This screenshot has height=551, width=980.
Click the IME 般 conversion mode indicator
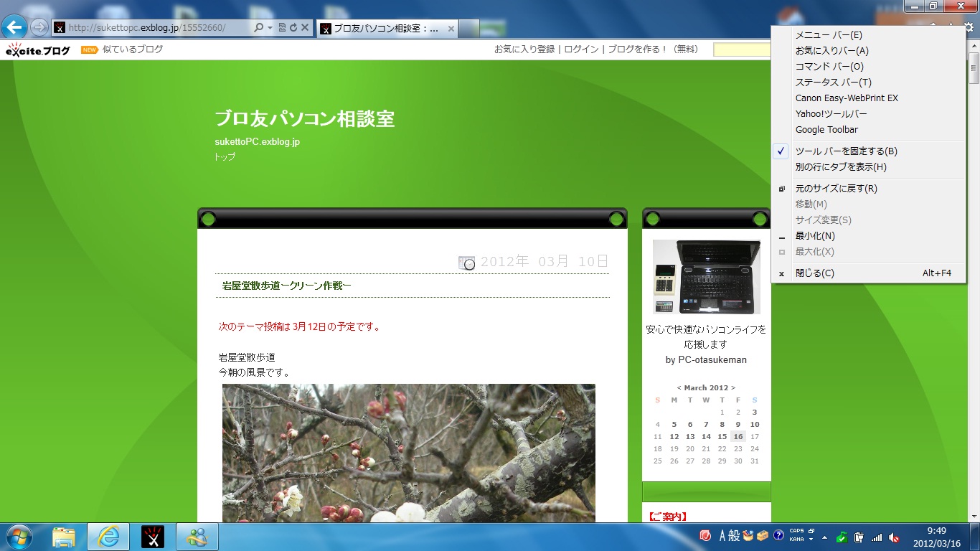tap(734, 535)
